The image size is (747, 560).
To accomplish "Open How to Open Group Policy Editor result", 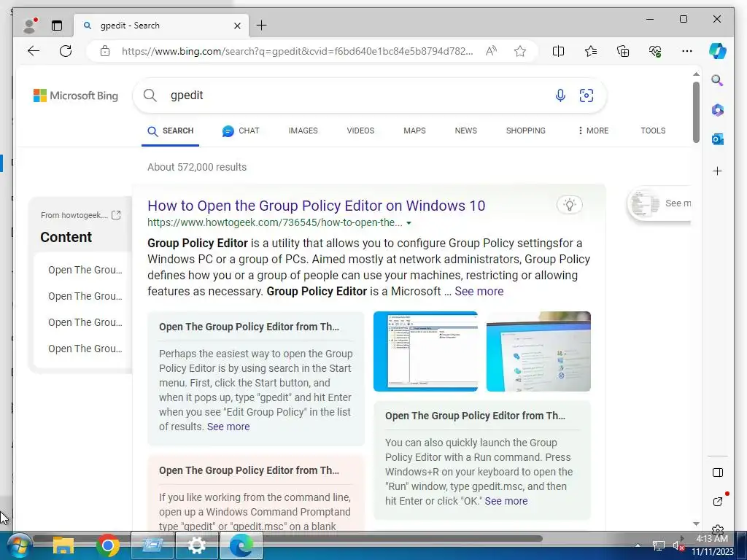I will [317, 206].
